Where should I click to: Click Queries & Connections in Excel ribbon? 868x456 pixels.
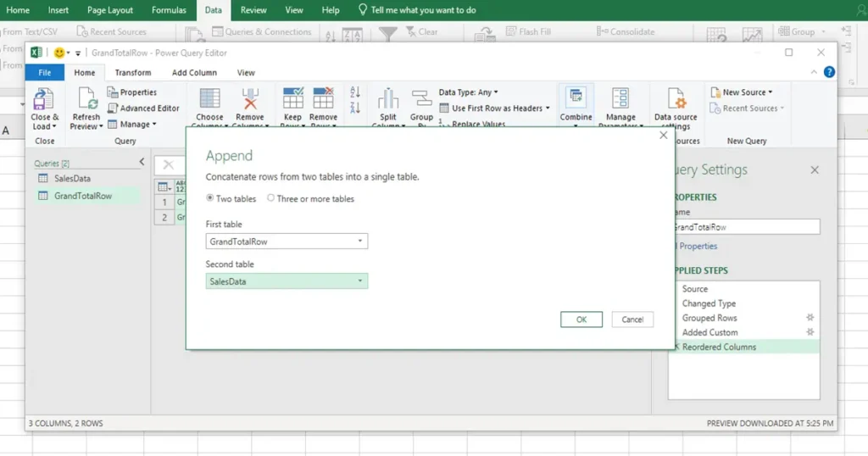(262, 31)
